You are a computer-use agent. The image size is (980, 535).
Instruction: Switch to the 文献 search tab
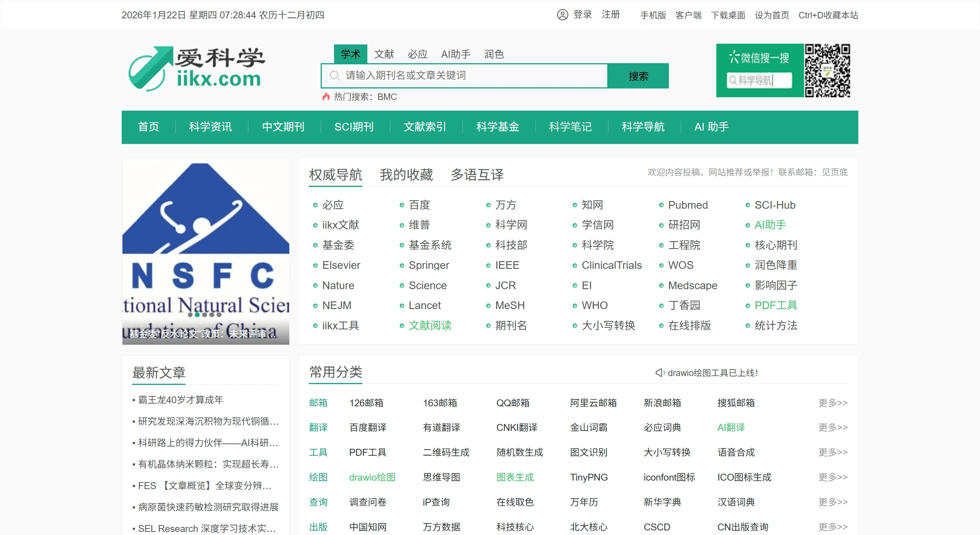pos(384,54)
